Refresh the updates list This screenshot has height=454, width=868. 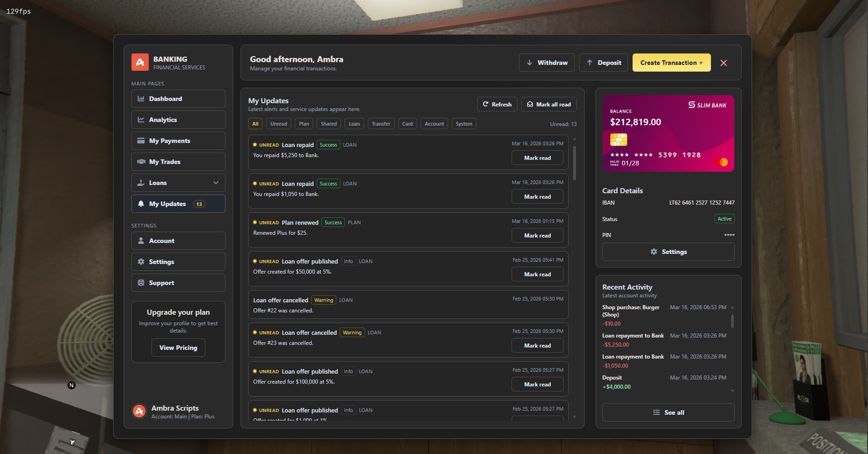[x=497, y=104]
